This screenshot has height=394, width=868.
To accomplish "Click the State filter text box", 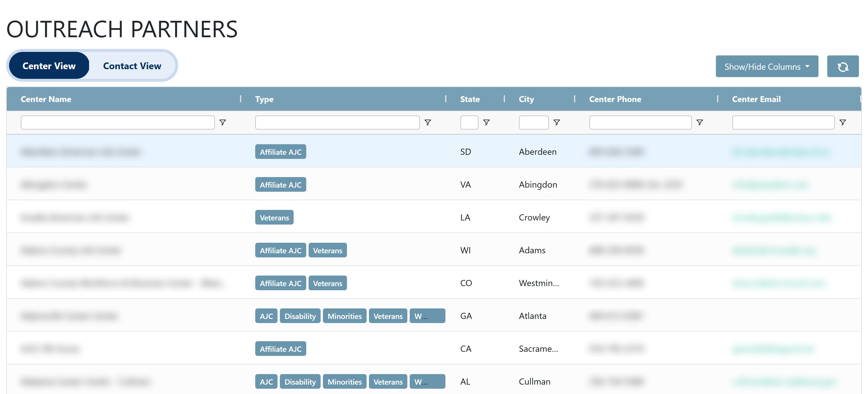I will tap(469, 122).
